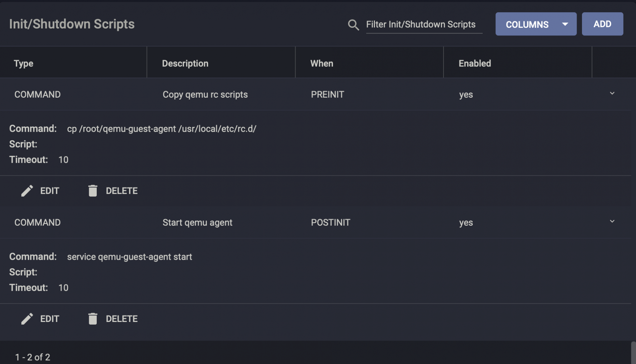Collapse the Start qemu agent row chevron
Image resolution: width=636 pixels, height=364 pixels.
612,221
